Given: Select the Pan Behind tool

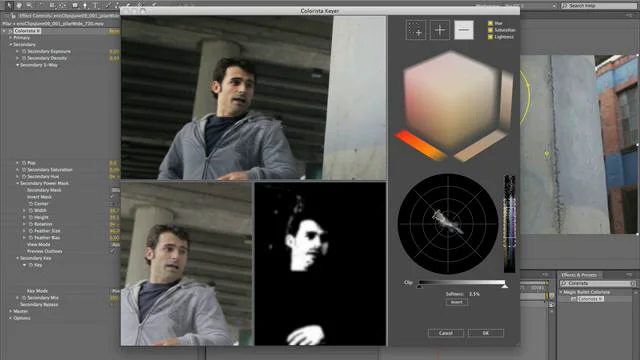Looking at the screenshot, I should click(62, 5).
